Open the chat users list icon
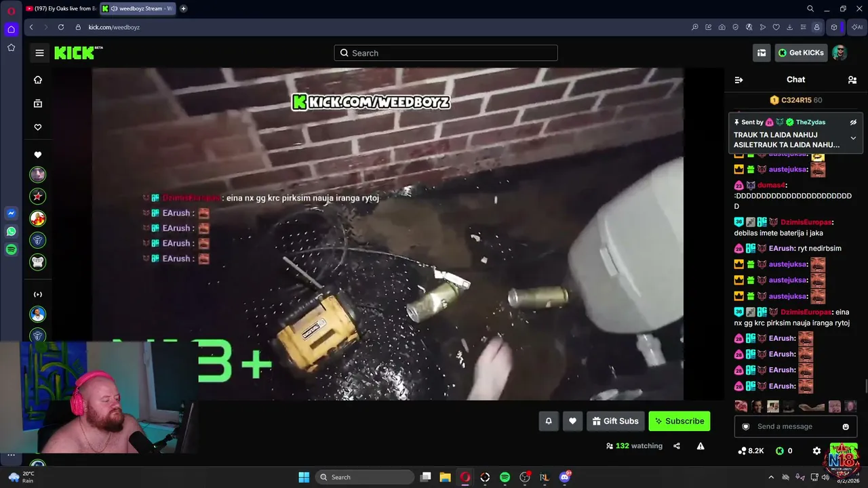The height and width of the screenshot is (488, 868). (x=852, y=80)
